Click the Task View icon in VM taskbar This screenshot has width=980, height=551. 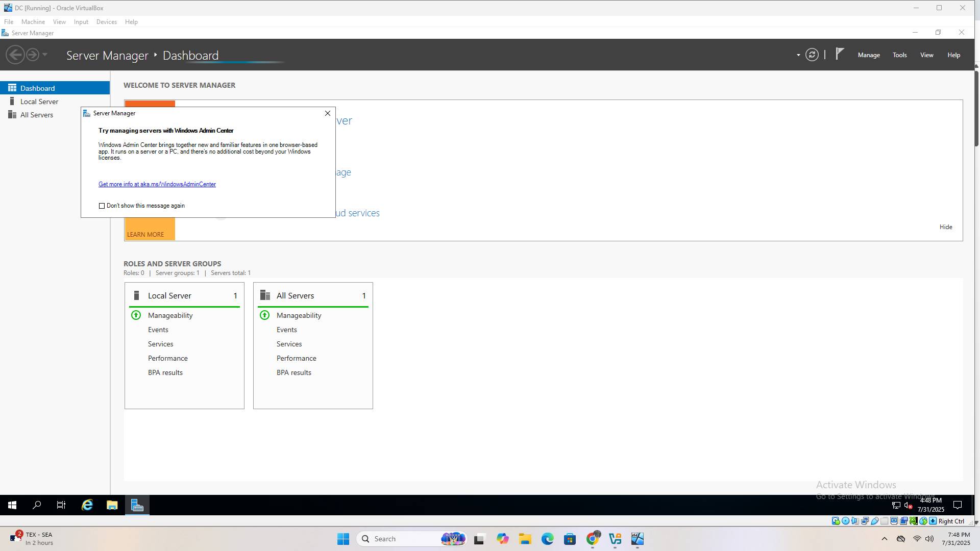tap(61, 505)
